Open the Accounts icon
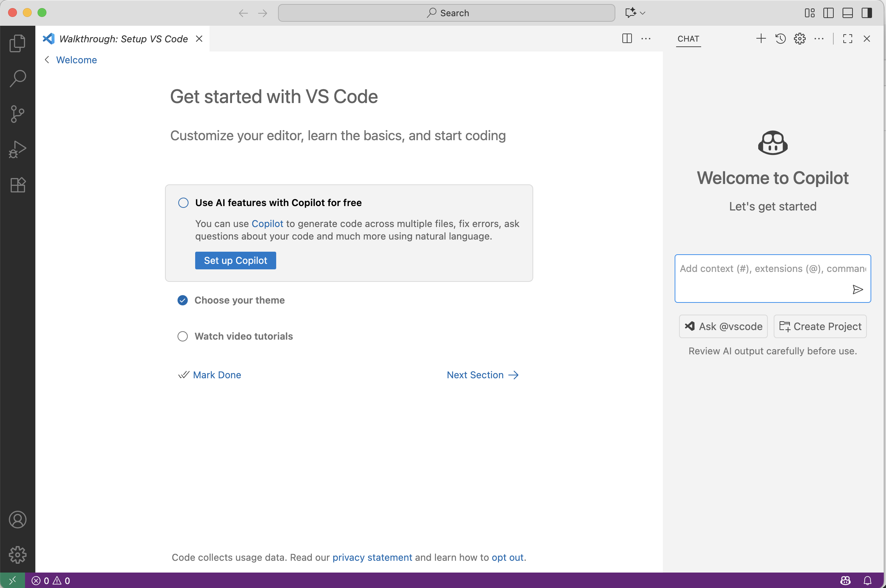 tap(17, 520)
